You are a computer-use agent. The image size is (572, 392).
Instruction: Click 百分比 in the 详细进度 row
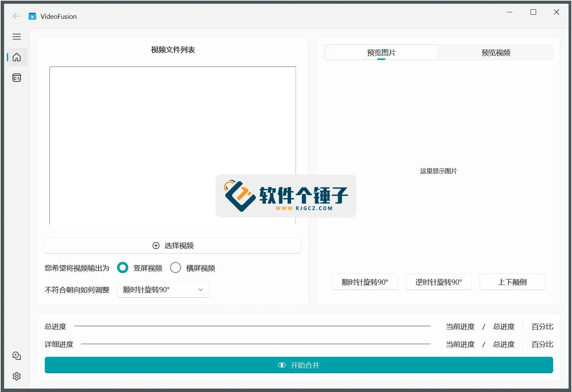click(542, 344)
